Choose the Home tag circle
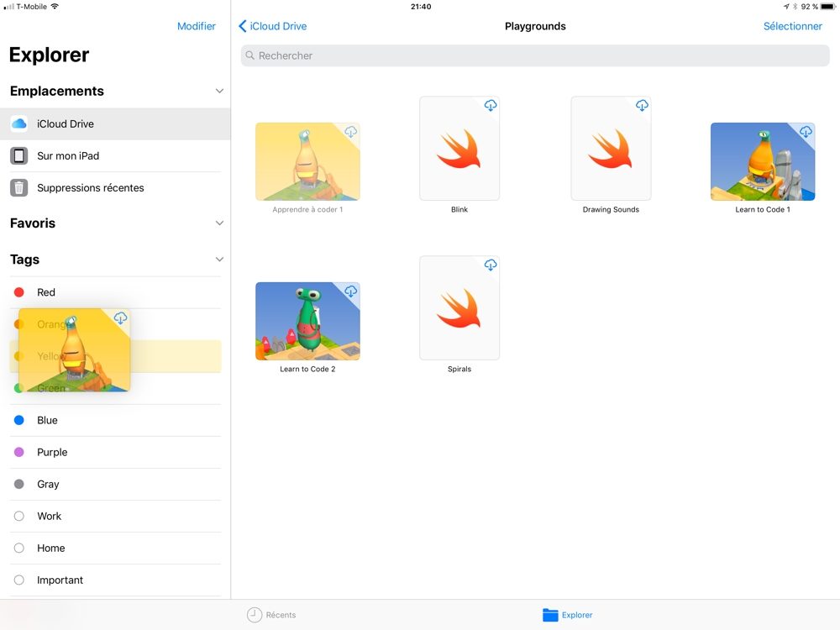Screen dimensions: 840x630 pyautogui.click(x=18, y=548)
